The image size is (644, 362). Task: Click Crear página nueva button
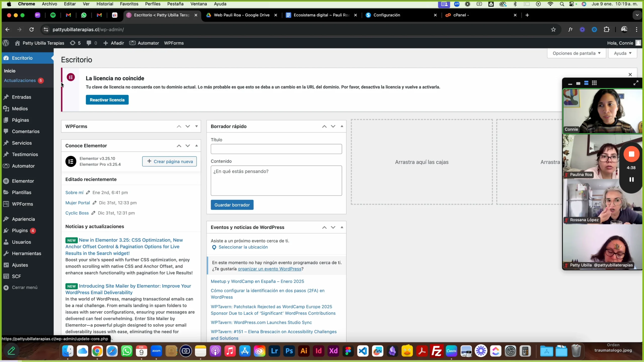tap(170, 161)
